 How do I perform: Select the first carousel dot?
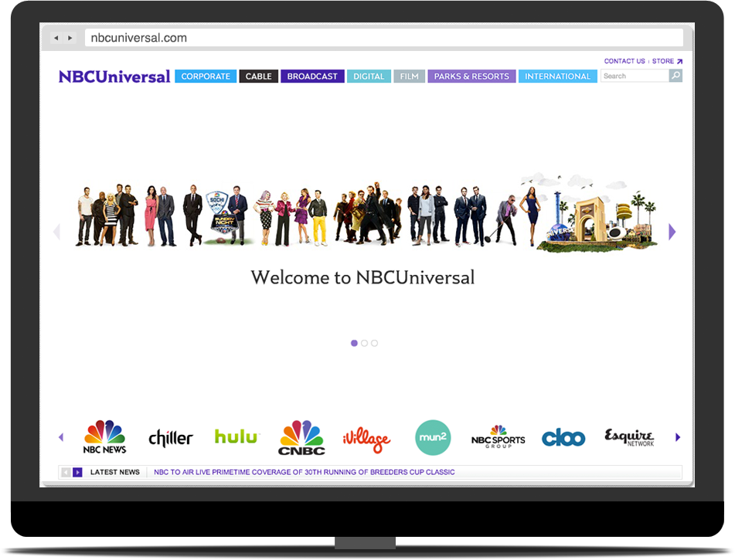pyautogui.click(x=355, y=343)
